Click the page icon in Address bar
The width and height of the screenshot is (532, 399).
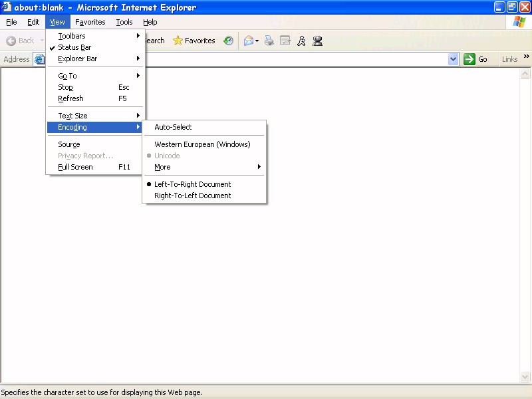39,59
